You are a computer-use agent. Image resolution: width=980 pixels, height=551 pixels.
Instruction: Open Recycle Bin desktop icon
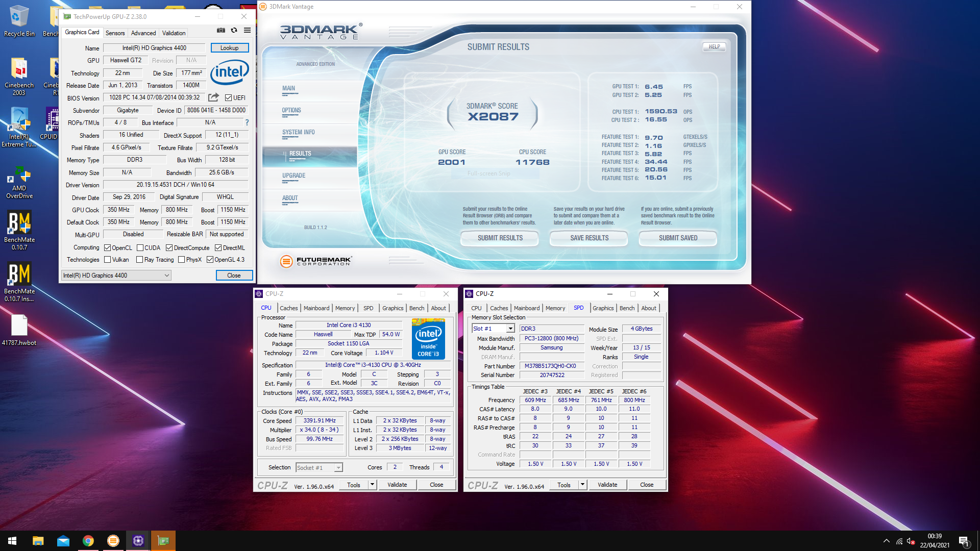click(19, 21)
